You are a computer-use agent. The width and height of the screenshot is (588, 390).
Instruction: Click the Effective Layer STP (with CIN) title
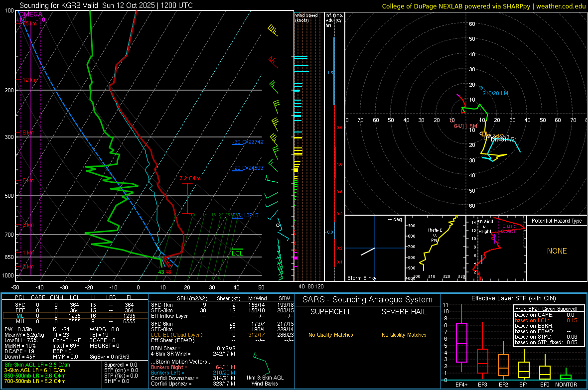(514, 298)
